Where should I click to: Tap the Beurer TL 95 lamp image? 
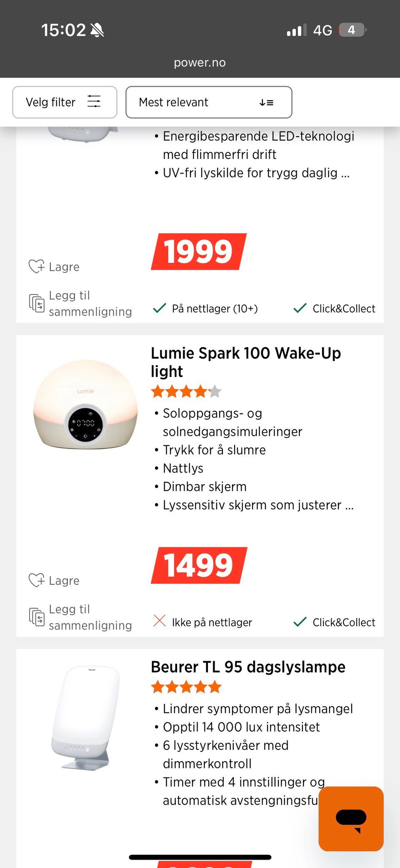pyautogui.click(x=85, y=717)
